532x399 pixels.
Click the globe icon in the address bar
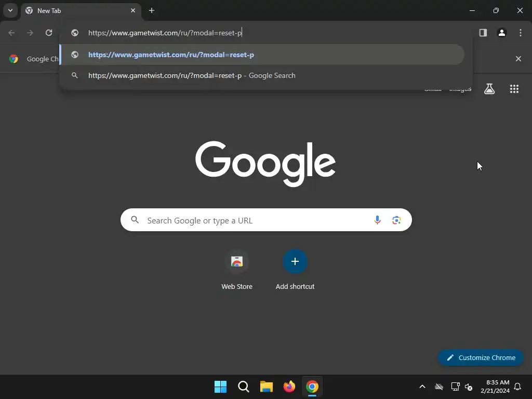point(75,33)
